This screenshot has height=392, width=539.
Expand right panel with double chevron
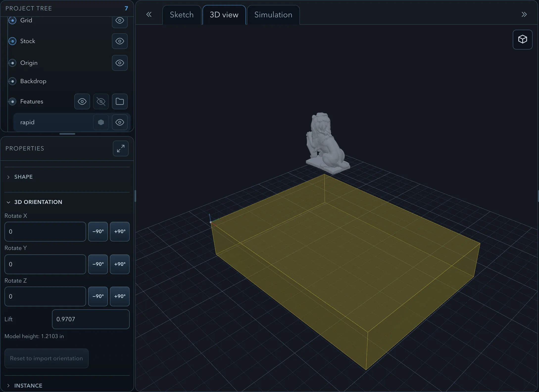click(x=524, y=15)
